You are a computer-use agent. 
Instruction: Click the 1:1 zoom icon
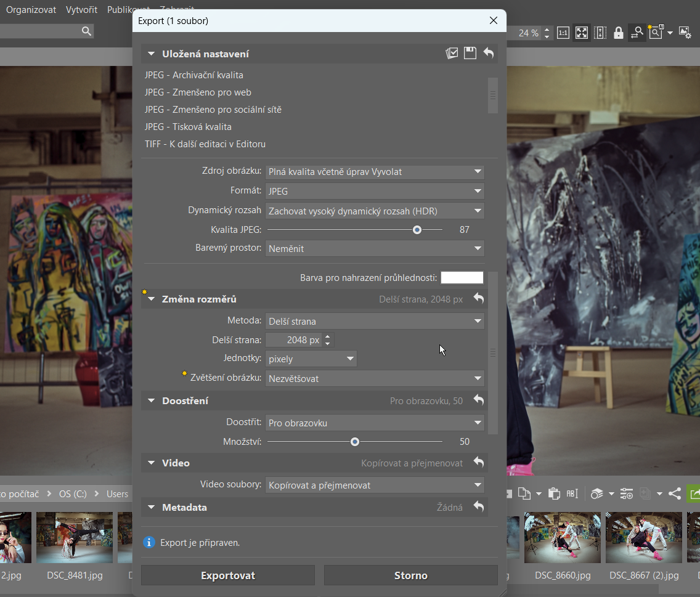(563, 33)
